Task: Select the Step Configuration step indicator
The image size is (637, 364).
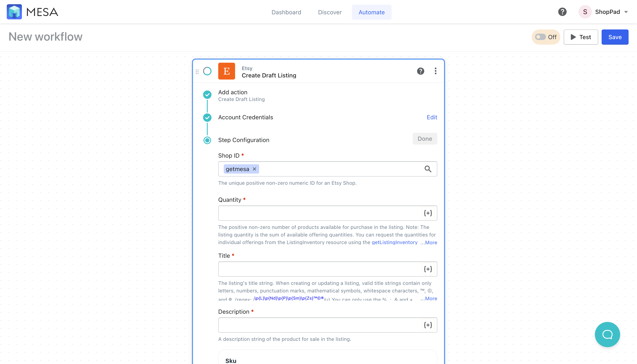Action: (x=207, y=140)
